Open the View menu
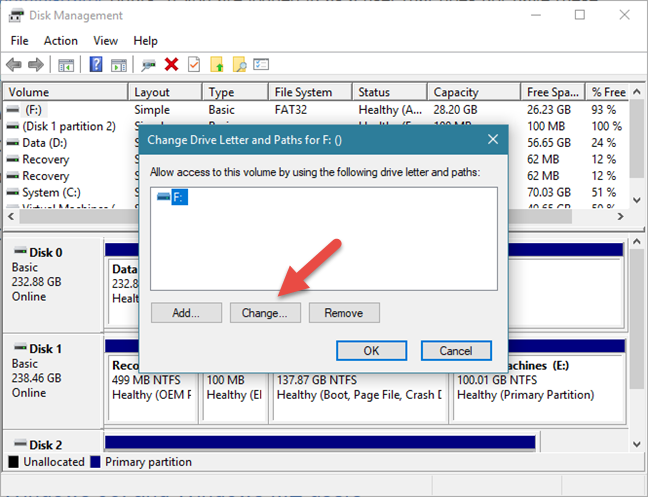 point(105,41)
